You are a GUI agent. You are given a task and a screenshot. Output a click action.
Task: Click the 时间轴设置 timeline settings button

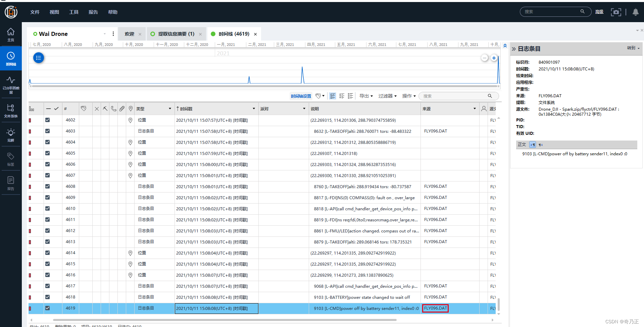click(x=301, y=96)
